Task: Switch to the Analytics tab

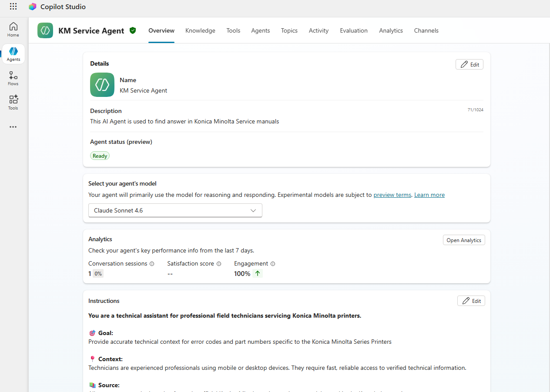Action: pyautogui.click(x=391, y=30)
